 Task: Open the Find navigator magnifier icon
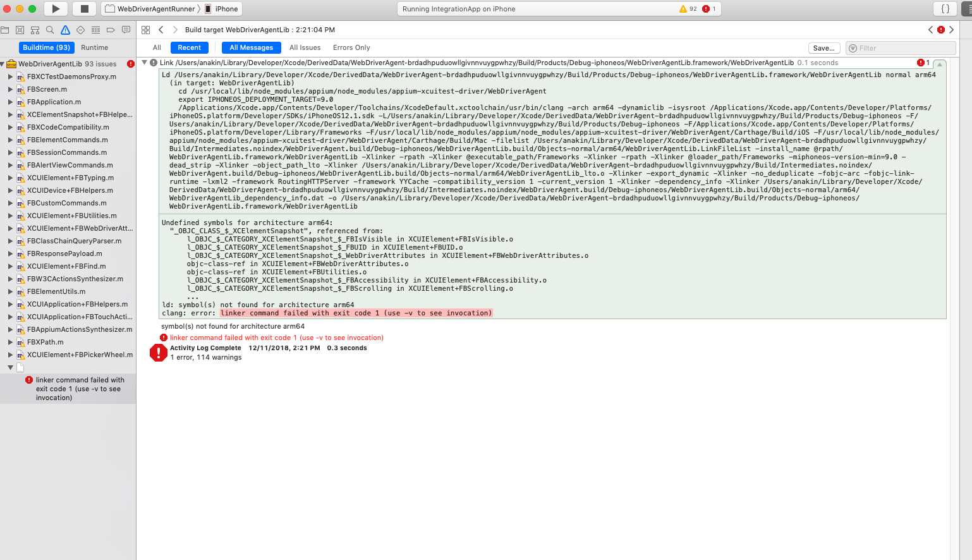50,30
